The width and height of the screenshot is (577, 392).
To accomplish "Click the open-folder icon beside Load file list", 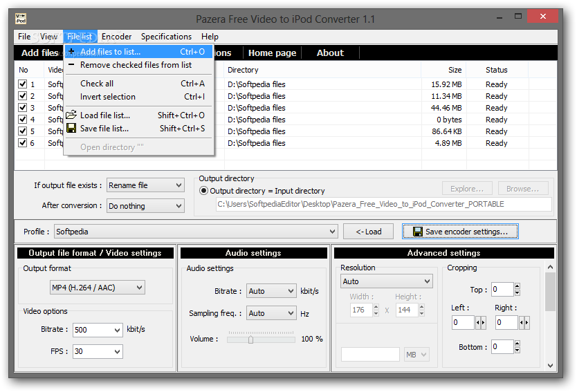I will 71,114.
